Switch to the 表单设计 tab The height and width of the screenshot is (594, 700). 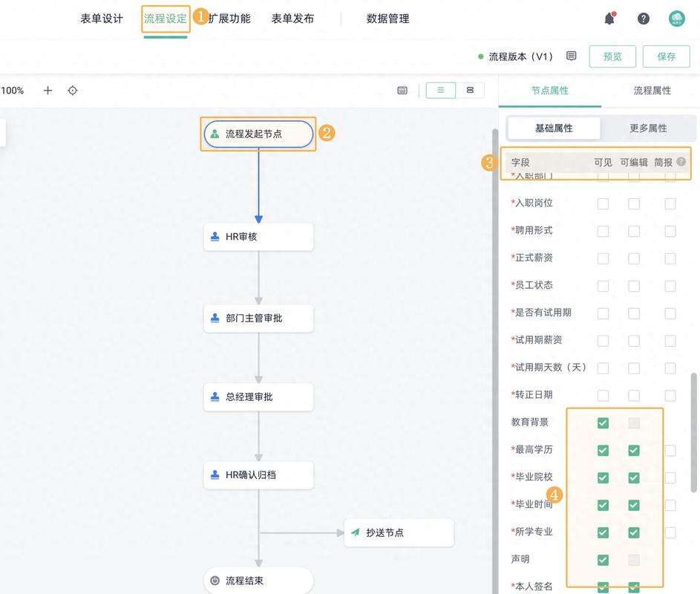(x=102, y=18)
